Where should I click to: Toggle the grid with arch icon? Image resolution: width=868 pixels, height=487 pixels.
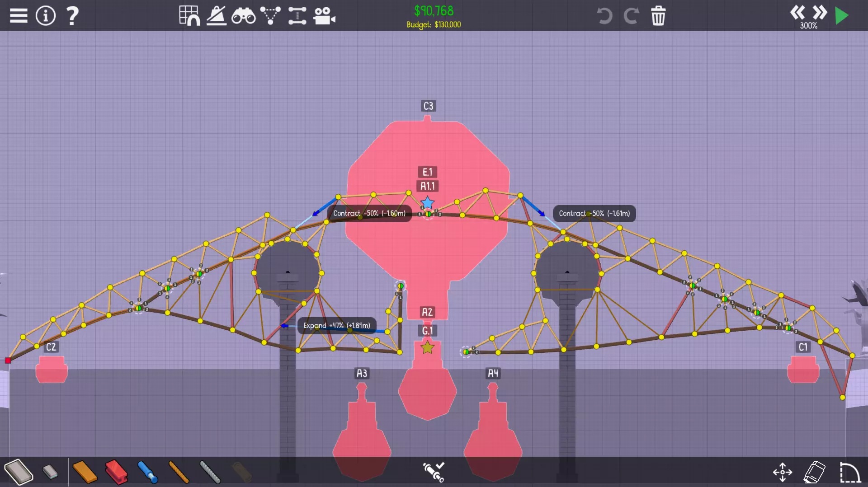[x=189, y=16]
